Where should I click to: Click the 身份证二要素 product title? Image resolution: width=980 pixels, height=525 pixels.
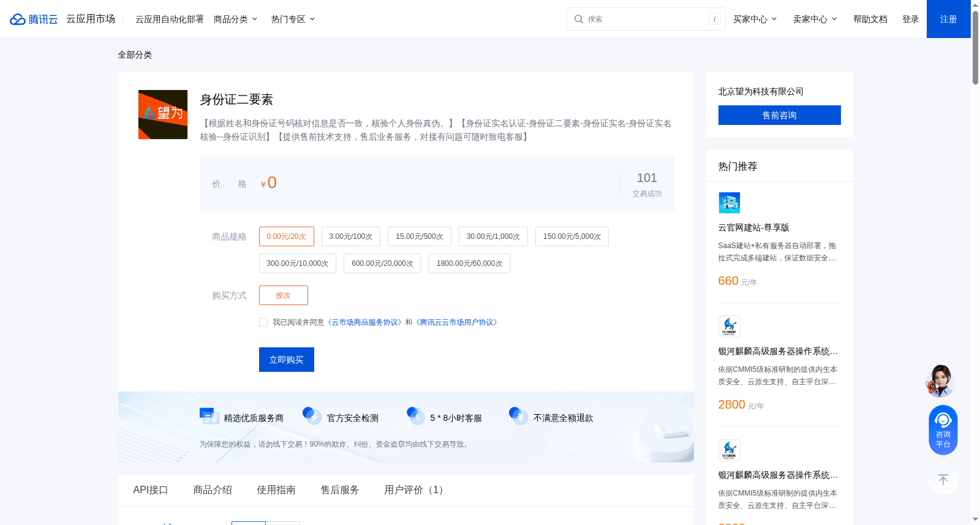(236, 99)
